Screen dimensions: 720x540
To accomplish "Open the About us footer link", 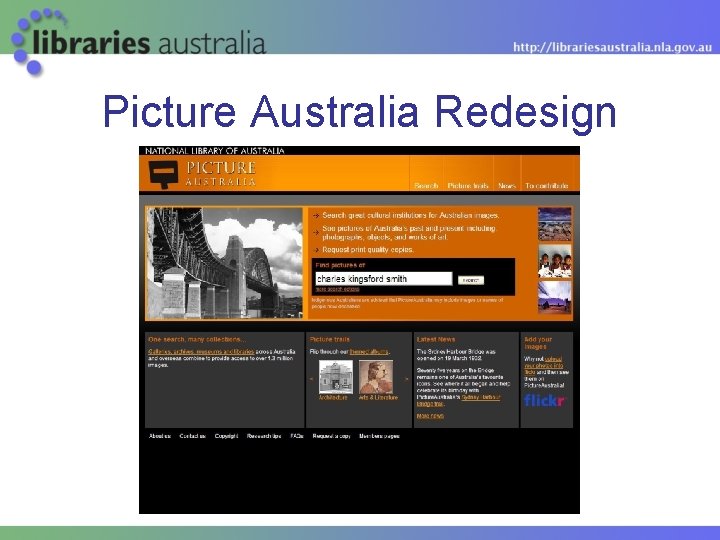I will (x=160, y=436).
